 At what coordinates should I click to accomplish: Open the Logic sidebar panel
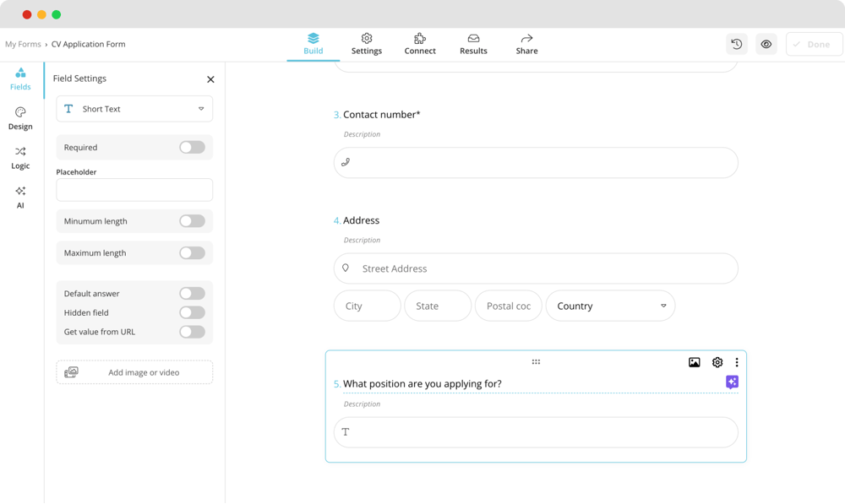point(20,158)
